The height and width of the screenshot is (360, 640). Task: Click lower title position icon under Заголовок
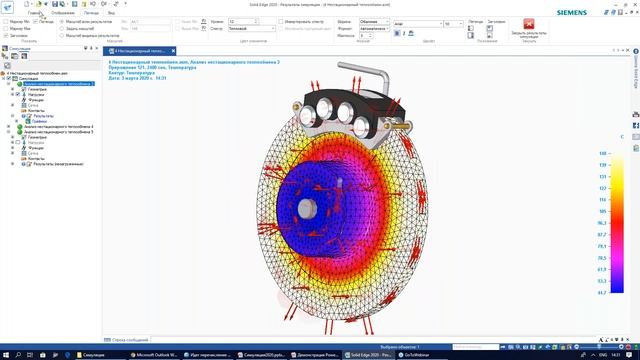(x=489, y=36)
